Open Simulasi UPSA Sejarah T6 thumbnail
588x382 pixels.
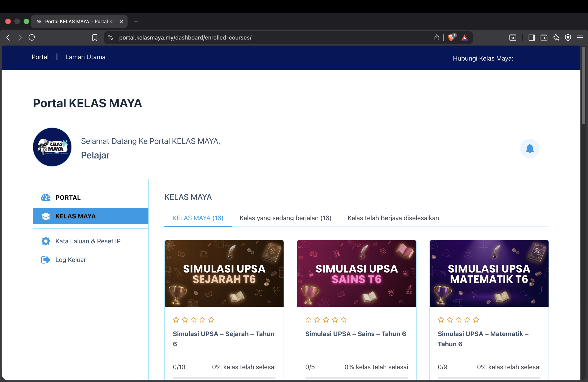(x=224, y=273)
